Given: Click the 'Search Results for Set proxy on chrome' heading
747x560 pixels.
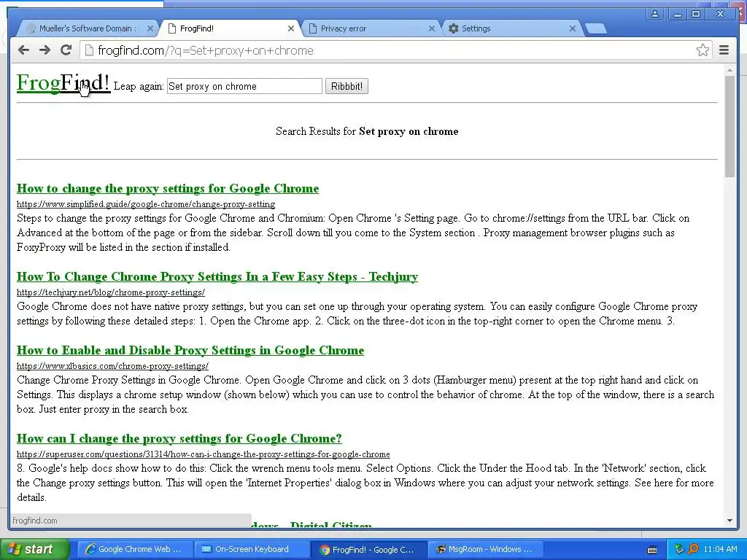Looking at the screenshot, I should tap(367, 131).
